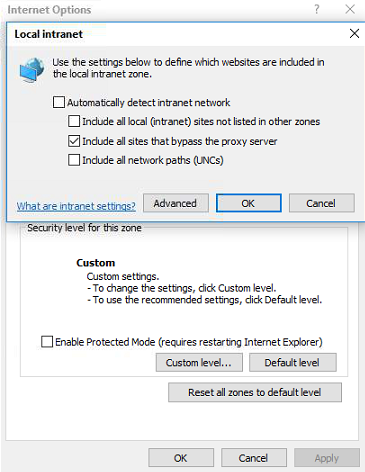Image resolution: width=365 pixels, height=472 pixels.
Task: Click the Internet Options window's Cancel button
Action: [254, 458]
